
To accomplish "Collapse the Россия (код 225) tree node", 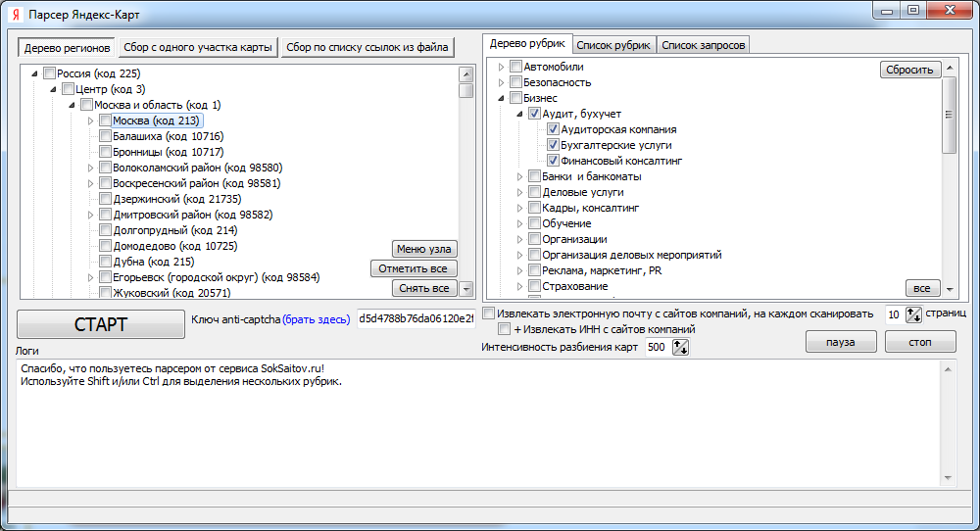I will click(35, 73).
